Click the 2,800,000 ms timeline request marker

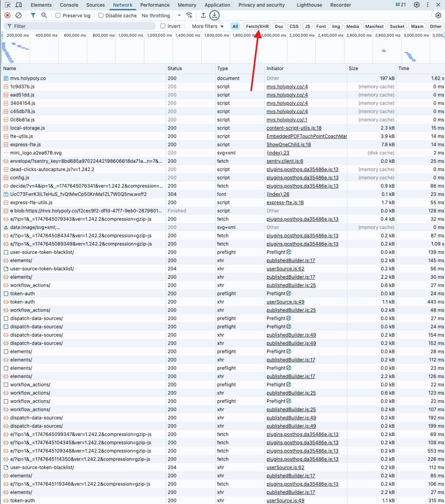[x=384, y=51]
